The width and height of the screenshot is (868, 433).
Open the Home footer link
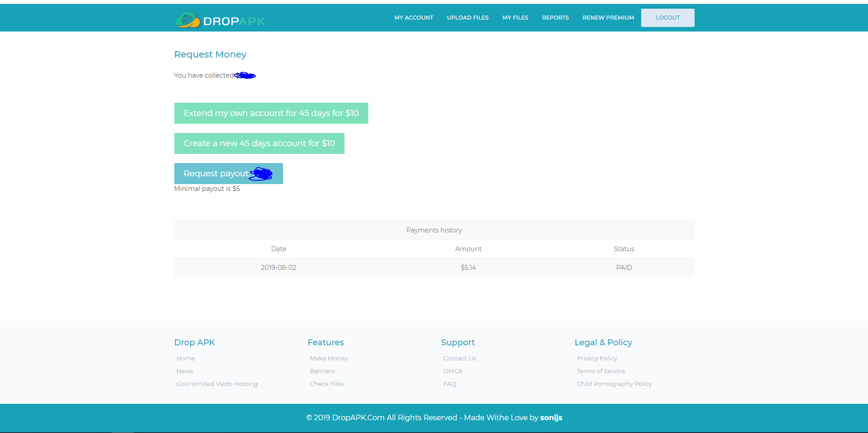coord(185,359)
